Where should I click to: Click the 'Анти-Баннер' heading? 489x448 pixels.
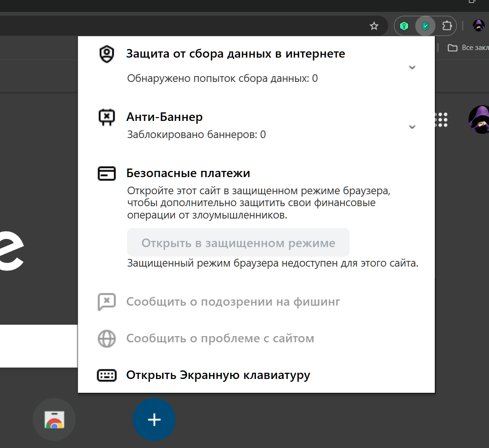click(165, 117)
